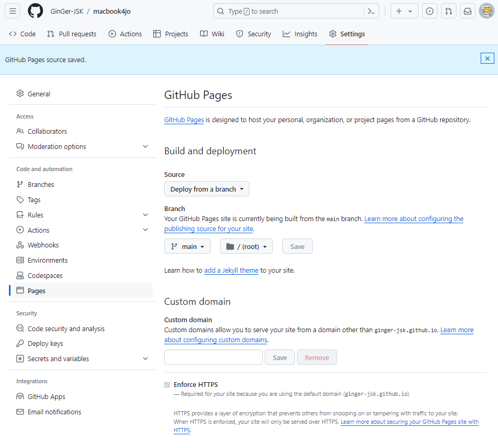498x448 pixels.
Task: Open the user avatar menu
Action: click(486, 11)
